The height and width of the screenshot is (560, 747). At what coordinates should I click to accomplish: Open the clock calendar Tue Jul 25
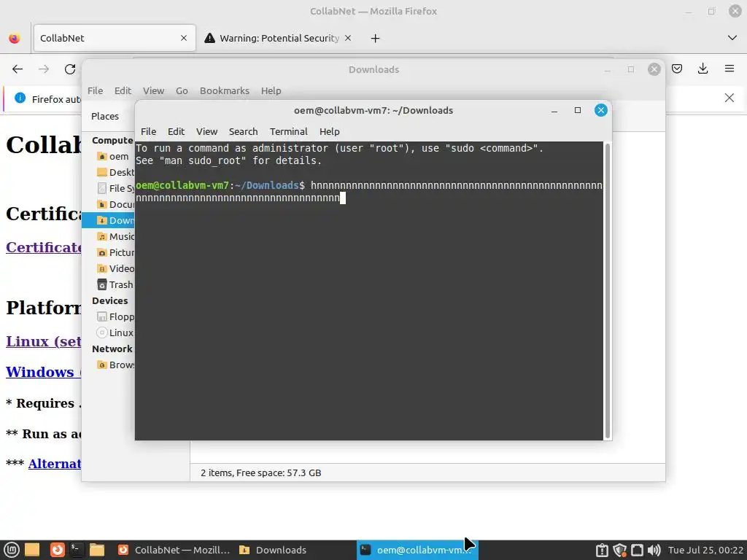(705, 550)
